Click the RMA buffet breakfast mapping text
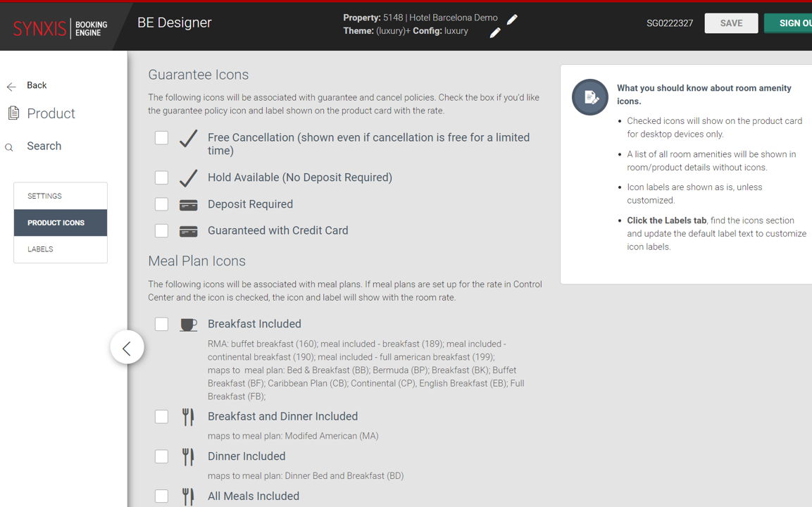This screenshot has width=812, height=507. [366, 370]
